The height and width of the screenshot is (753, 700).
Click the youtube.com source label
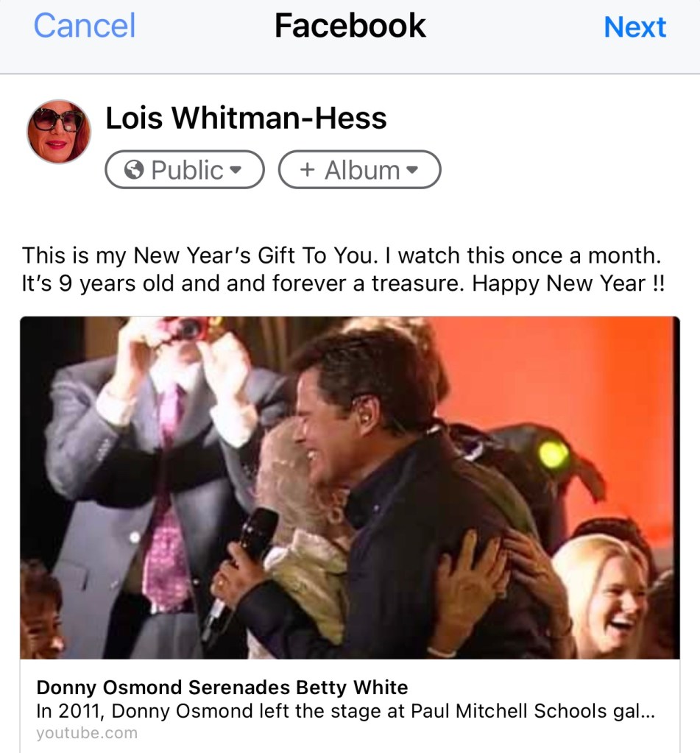coord(87,733)
